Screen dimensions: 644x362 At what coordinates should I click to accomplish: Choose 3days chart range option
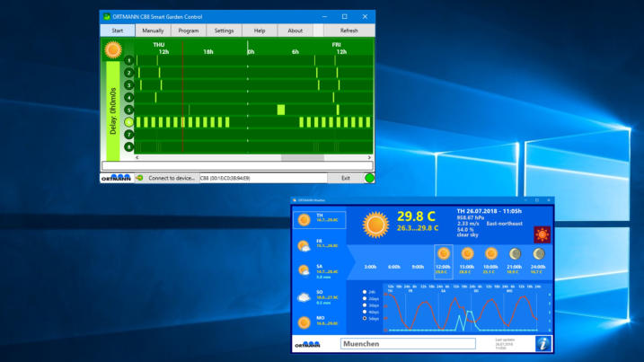click(x=365, y=305)
